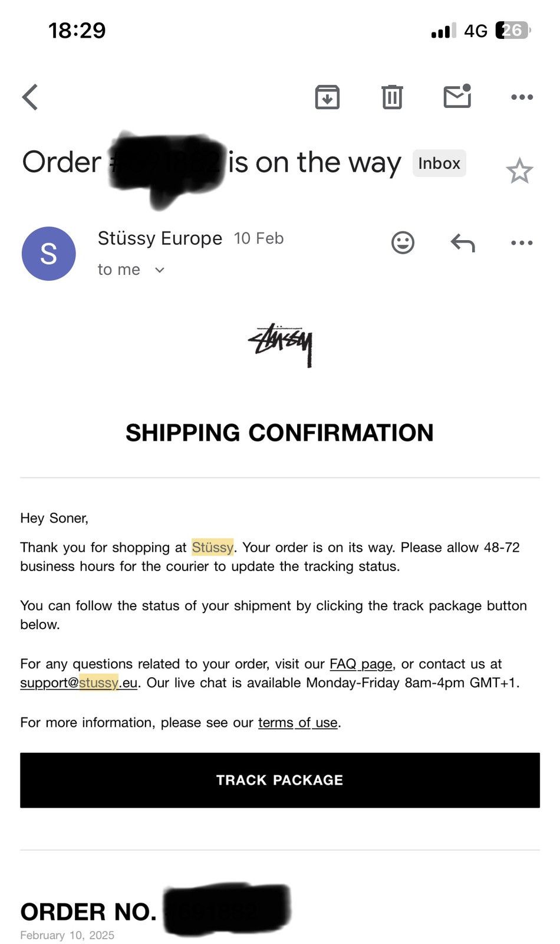Tap the TRACK PACKAGE button
This screenshot has height=944, width=560.
pos(280,780)
